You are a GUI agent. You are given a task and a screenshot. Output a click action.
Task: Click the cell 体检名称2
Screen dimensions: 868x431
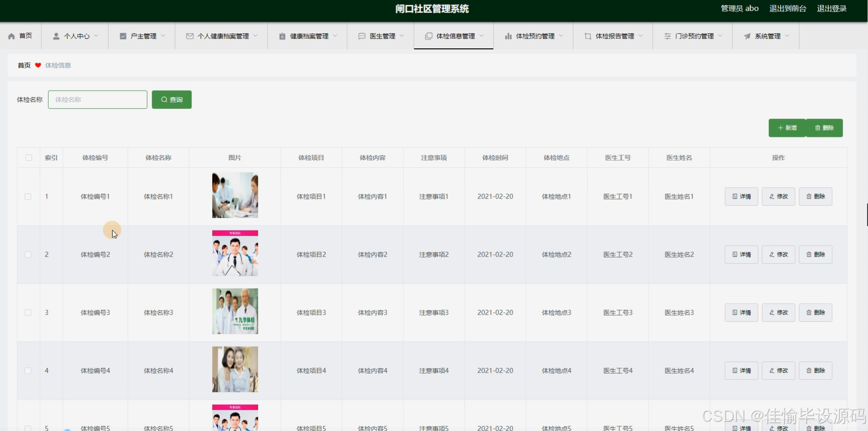tap(158, 254)
